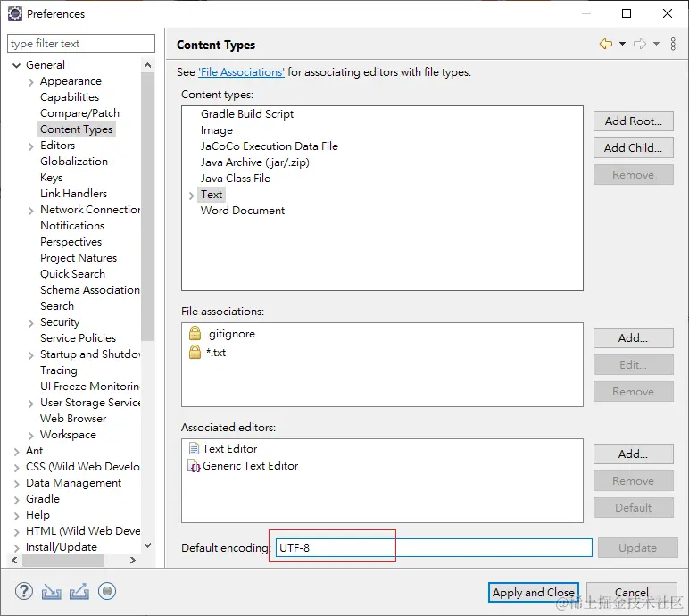
Task: Select Globalization in the tree
Action: click(x=74, y=162)
